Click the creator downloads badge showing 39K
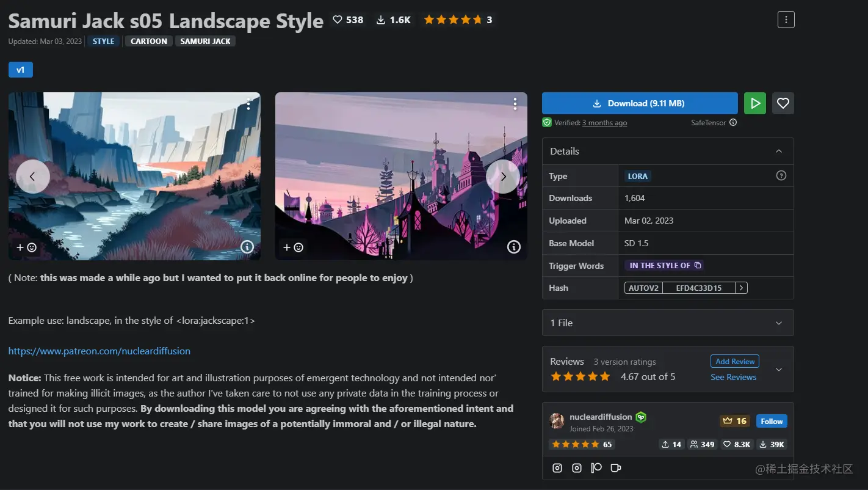Image resolution: width=868 pixels, height=490 pixels. pos(772,444)
